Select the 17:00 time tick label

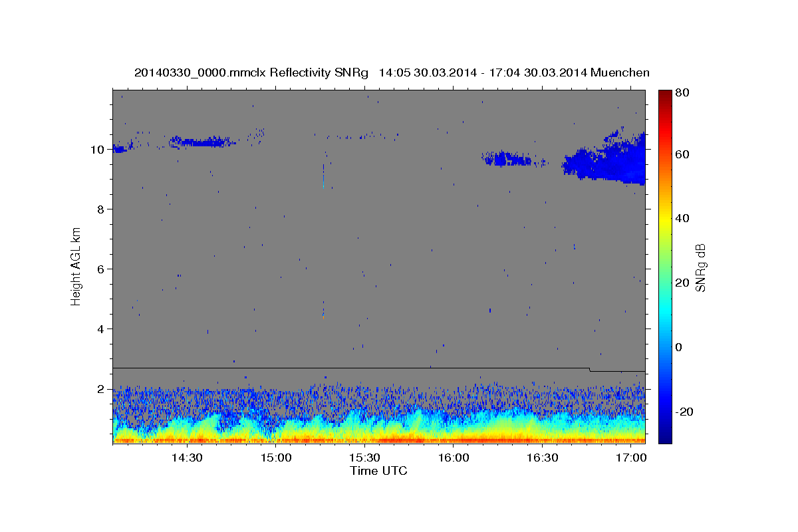[631, 458]
